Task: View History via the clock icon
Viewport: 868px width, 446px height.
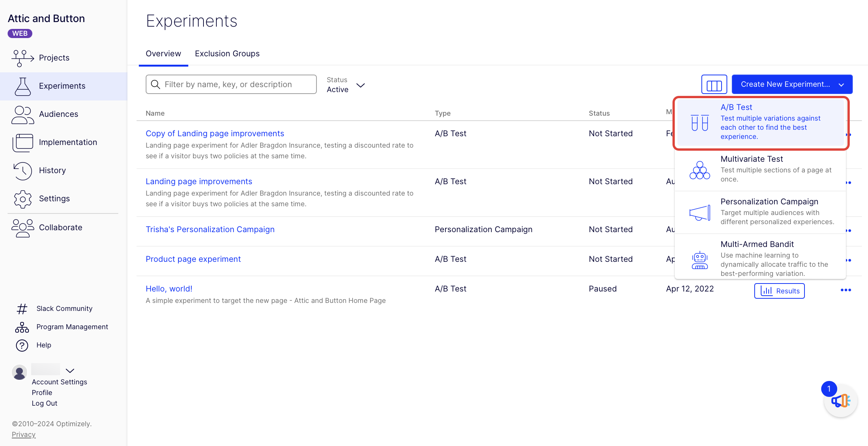Action: pyautogui.click(x=22, y=171)
